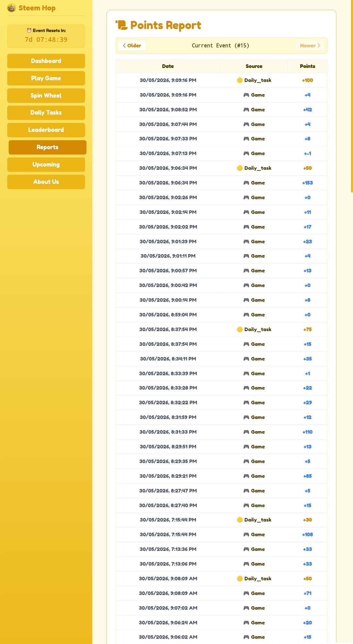
Task: Click the +20 points value
Action: [x=308, y=623]
